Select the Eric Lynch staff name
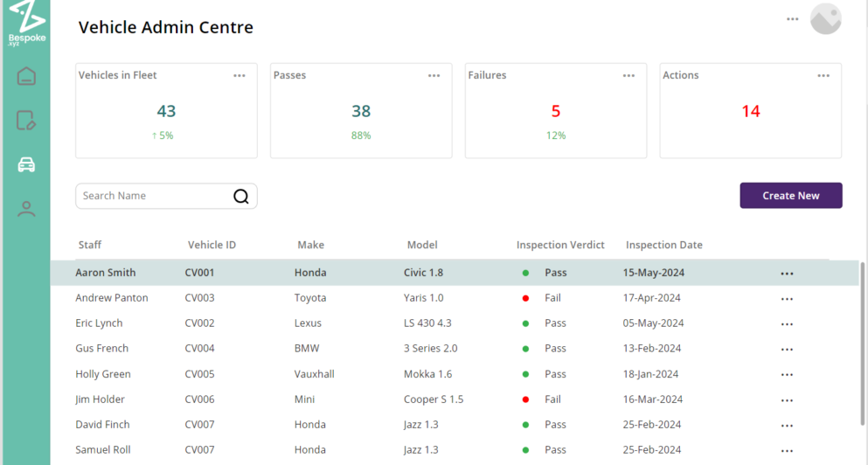 click(x=99, y=323)
